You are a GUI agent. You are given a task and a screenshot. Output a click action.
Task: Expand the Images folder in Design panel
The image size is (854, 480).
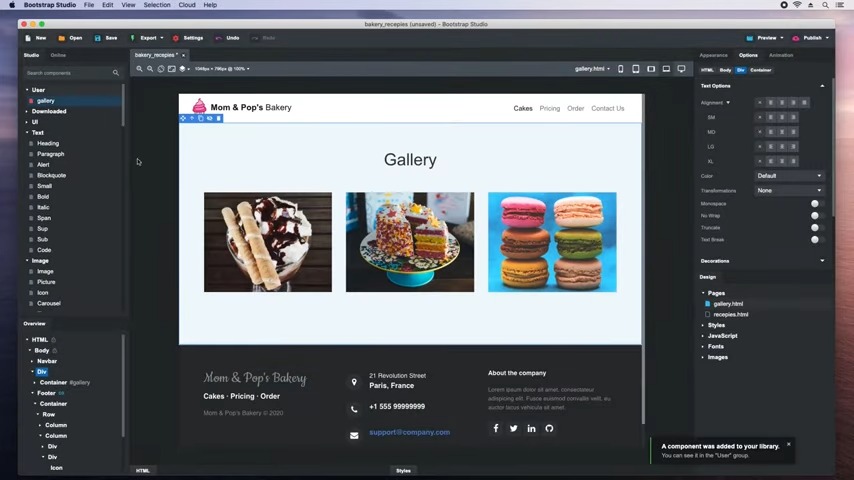tap(703, 357)
